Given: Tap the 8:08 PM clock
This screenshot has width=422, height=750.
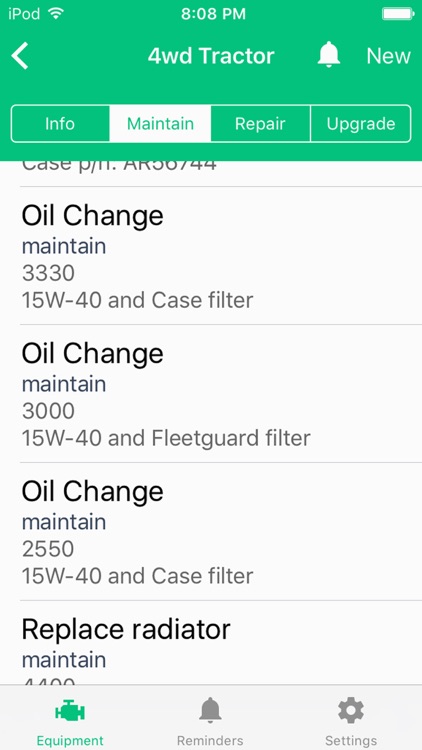Looking at the screenshot, I should coord(213,14).
